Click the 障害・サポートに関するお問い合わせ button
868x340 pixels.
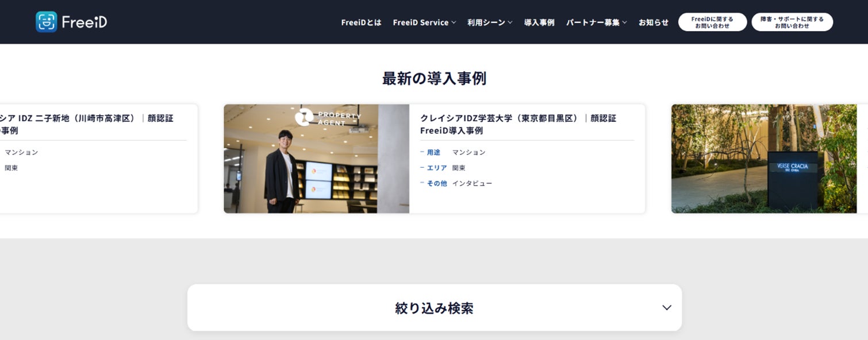tap(792, 21)
